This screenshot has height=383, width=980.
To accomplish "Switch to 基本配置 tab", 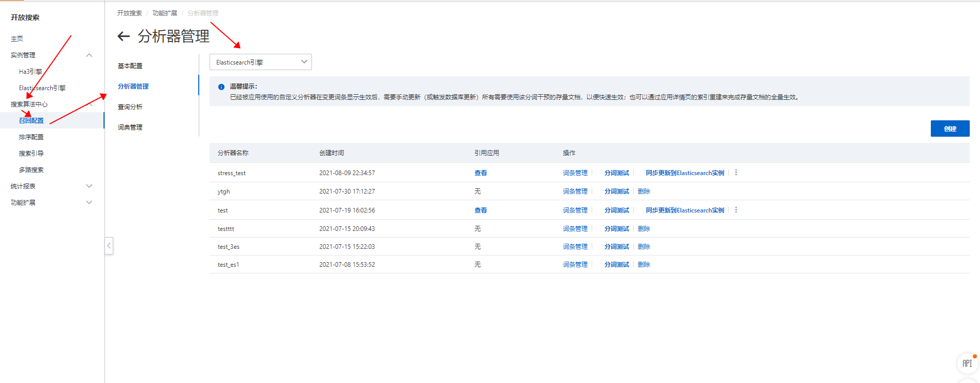I will click(x=130, y=66).
